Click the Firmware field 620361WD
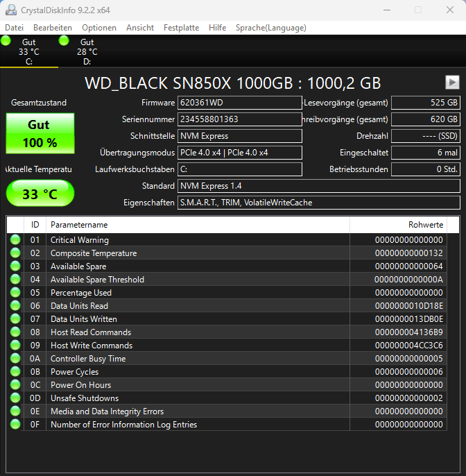 click(240, 103)
